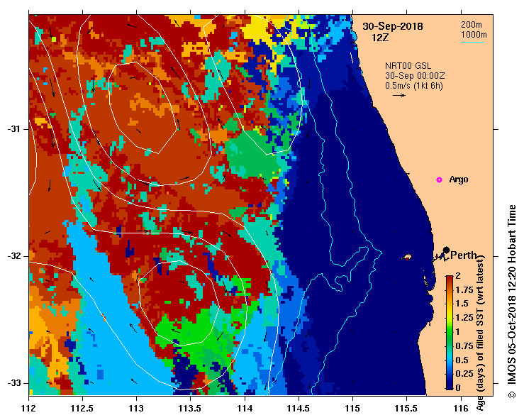Click the cyan 1000m contour legend line
The height and width of the screenshot is (420, 524).
coord(472,42)
